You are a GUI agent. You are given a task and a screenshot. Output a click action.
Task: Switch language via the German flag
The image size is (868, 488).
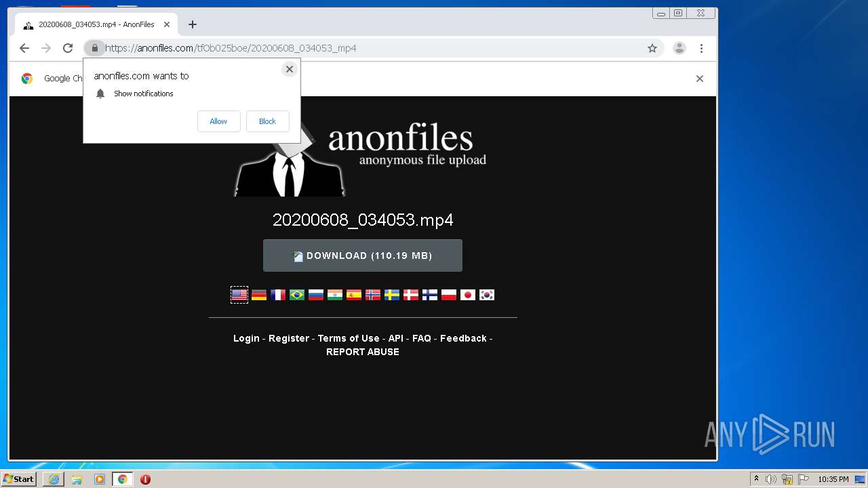259,295
